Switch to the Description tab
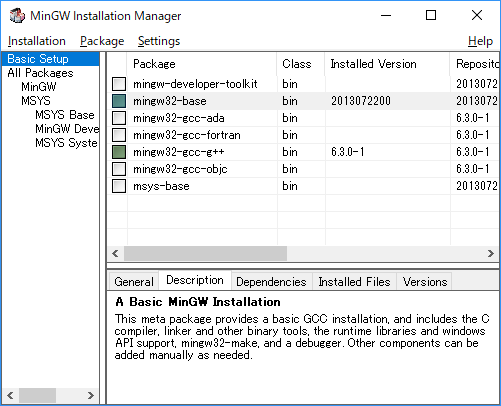 (x=195, y=280)
